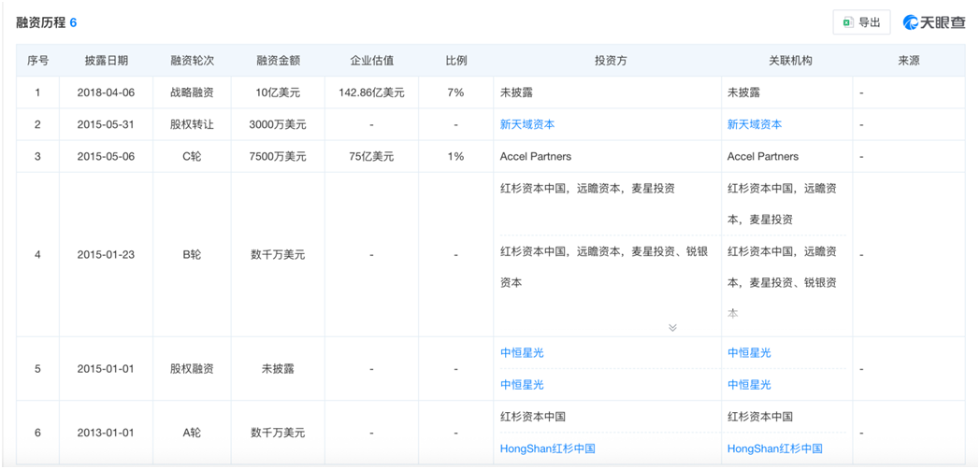Click the 天眼查 logo
Viewport: 980px width, 469px height.
click(934, 22)
